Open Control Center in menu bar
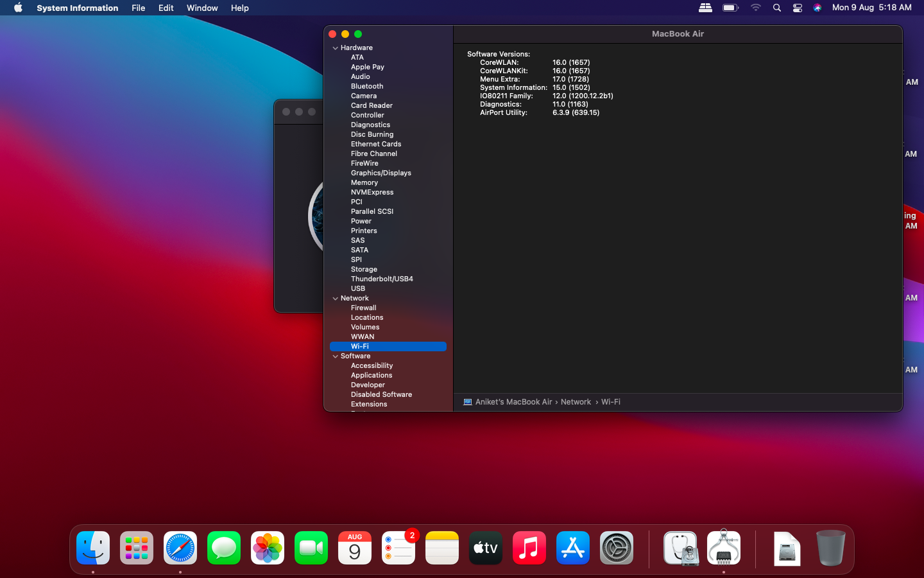The image size is (924, 578). coord(798,8)
